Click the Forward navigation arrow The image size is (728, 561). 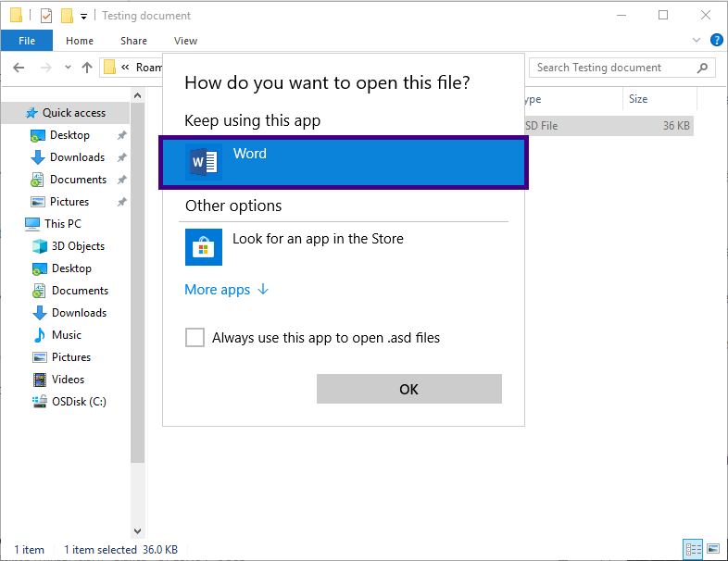tap(46, 68)
